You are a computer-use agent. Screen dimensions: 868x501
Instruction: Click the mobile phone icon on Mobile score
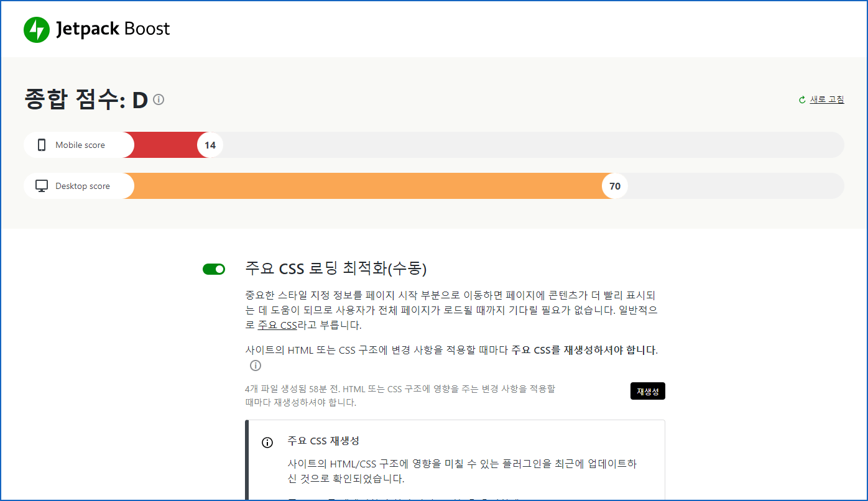(x=41, y=144)
